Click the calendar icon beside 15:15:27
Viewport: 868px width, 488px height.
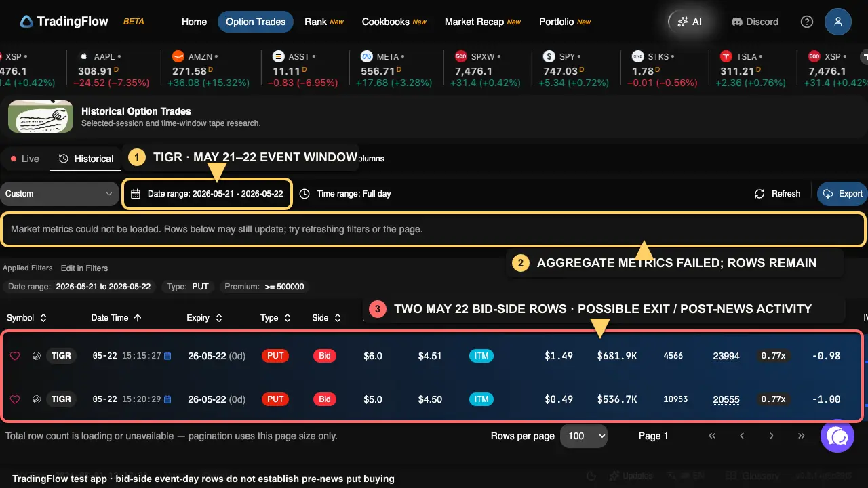tap(167, 356)
